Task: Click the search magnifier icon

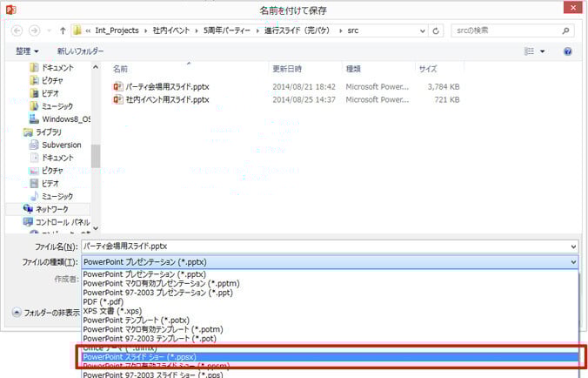Action: pyautogui.click(x=566, y=30)
